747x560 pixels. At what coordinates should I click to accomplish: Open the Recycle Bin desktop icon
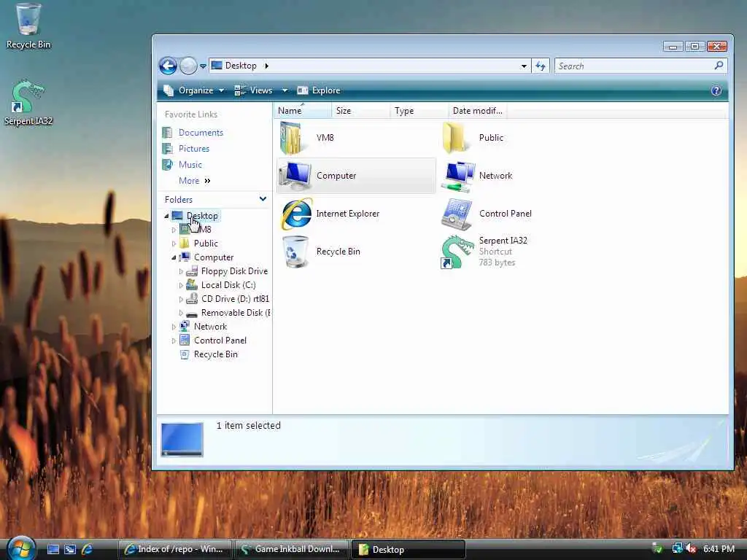coord(28,26)
